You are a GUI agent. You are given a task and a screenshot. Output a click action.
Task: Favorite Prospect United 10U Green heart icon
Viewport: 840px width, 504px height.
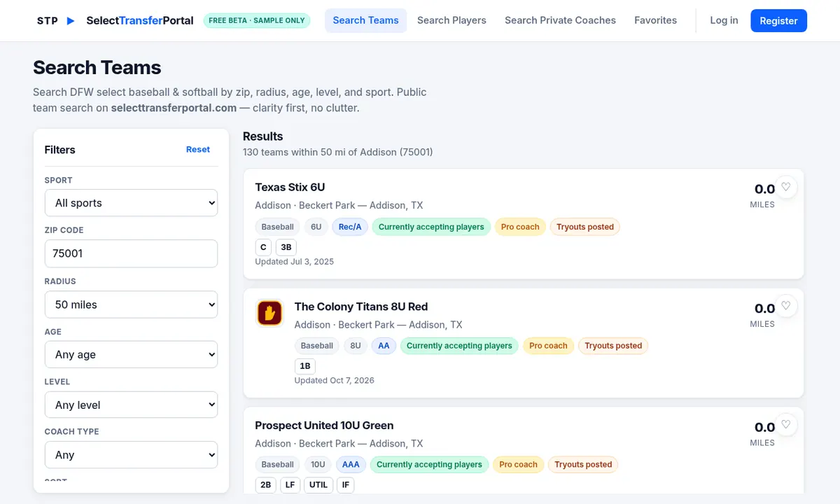pos(785,425)
